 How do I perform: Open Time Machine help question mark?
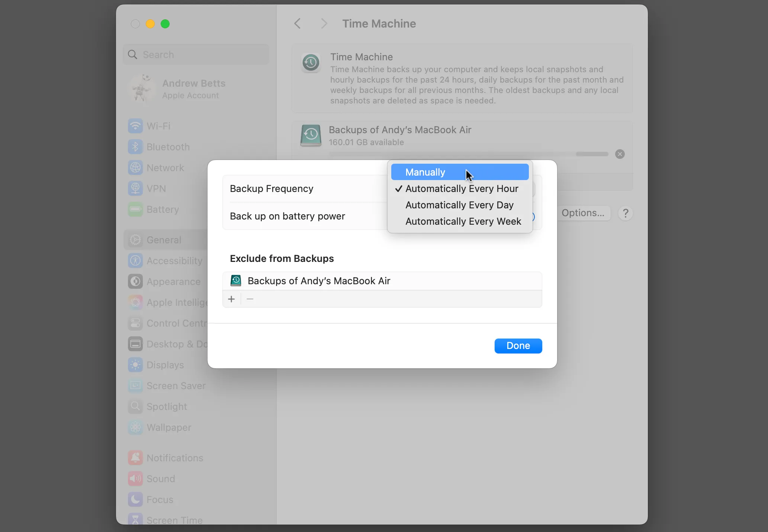(x=626, y=213)
